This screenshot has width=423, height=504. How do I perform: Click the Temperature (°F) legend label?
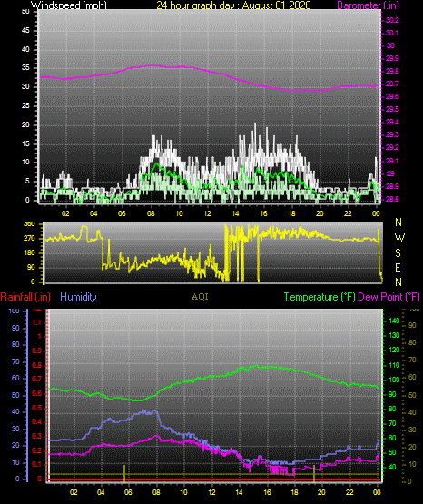click(x=320, y=297)
